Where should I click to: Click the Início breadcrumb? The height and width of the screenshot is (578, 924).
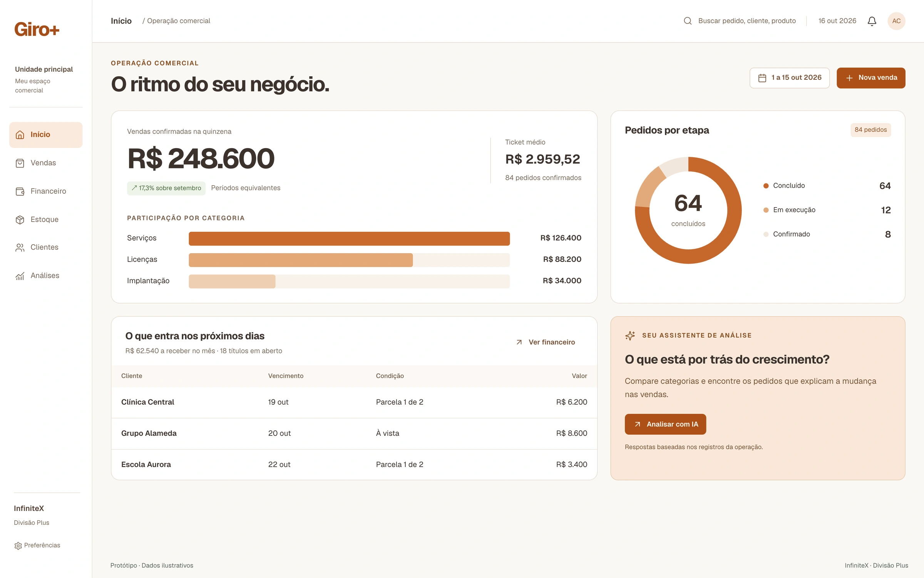[121, 21]
